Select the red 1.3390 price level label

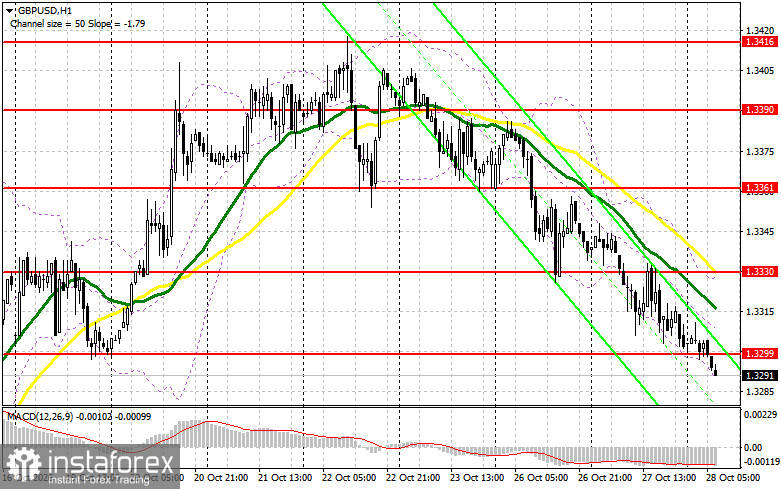pyautogui.click(x=759, y=110)
